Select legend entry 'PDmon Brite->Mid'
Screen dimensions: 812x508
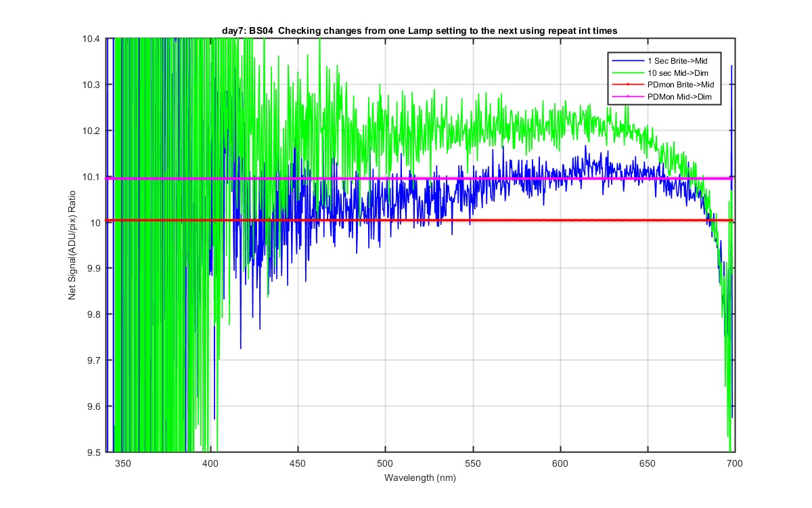click(680, 85)
